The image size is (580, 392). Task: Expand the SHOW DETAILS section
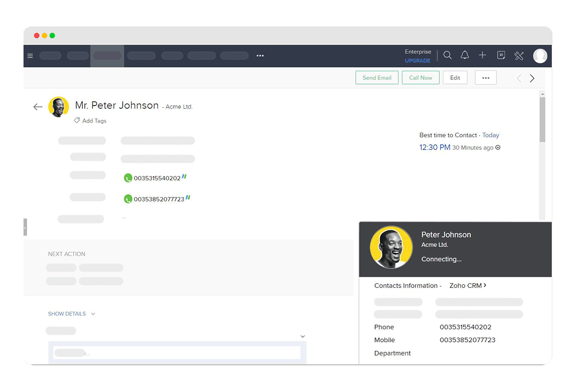pyautogui.click(x=72, y=314)
